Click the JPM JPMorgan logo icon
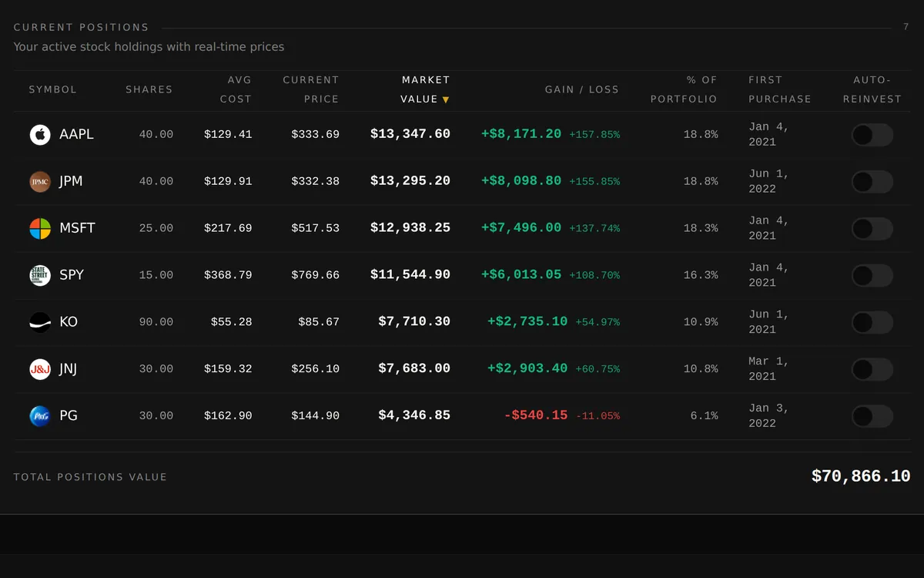Image resolution: width=924 pixels, height=578 pixels. click(40, 182)
